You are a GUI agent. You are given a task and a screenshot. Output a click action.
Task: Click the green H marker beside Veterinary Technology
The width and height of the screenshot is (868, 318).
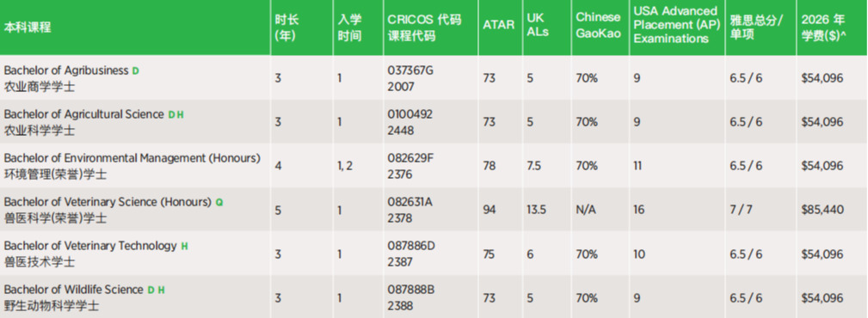point(184,246)
